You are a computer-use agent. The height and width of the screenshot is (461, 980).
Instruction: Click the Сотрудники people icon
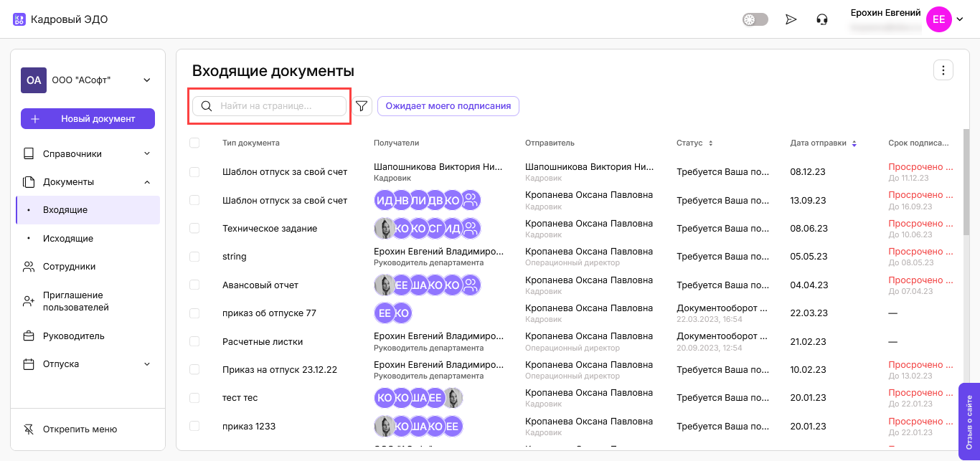[x=29, y=267]
